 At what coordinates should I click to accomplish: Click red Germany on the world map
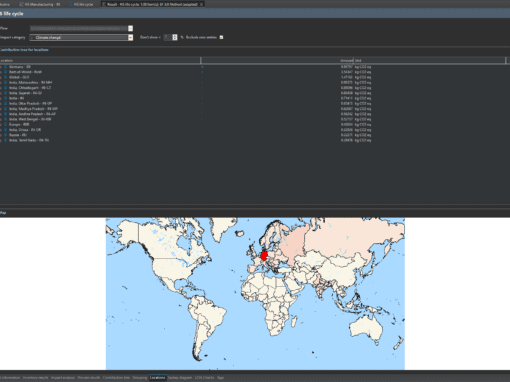(x=264, y=256)
